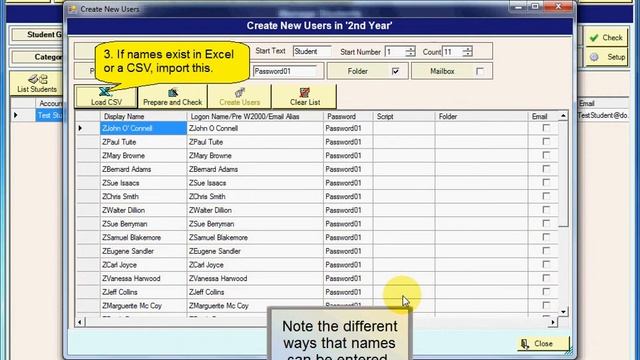This screenshot has width=640, height=360.
Task: Select display name ZJohn O' Connell cell
Action: pyautogui.click(x=143, y=128)
